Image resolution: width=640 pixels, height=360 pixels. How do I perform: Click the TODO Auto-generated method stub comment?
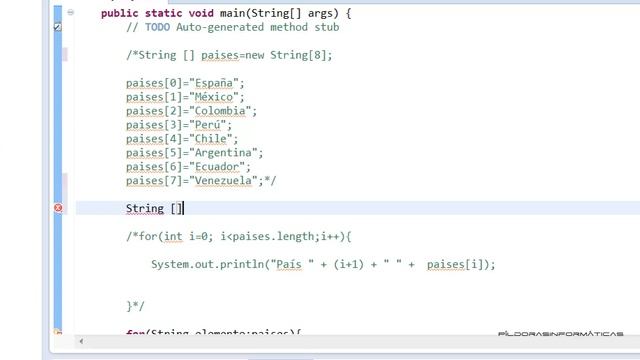pyautogui.click(x=233, y=27)
